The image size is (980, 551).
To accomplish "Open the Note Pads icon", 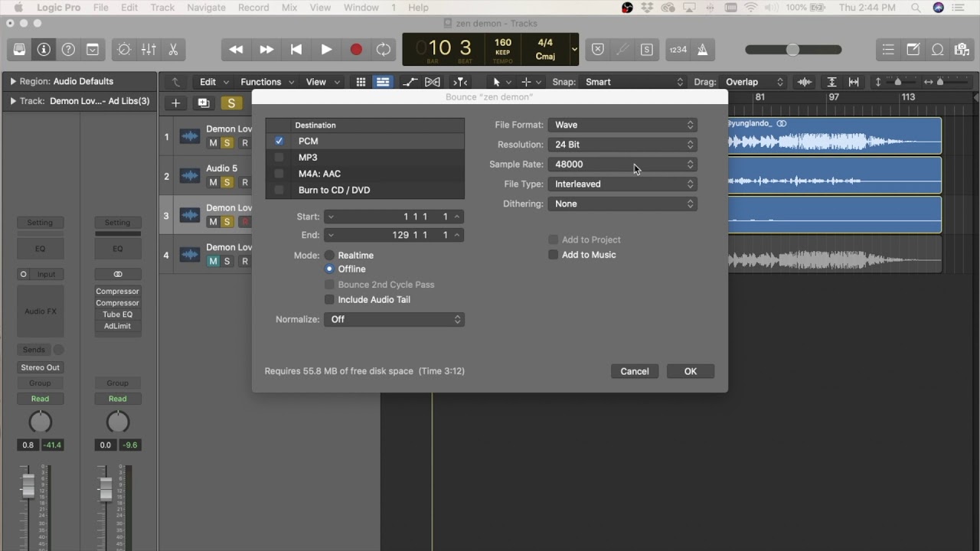I will pos(913,50).
